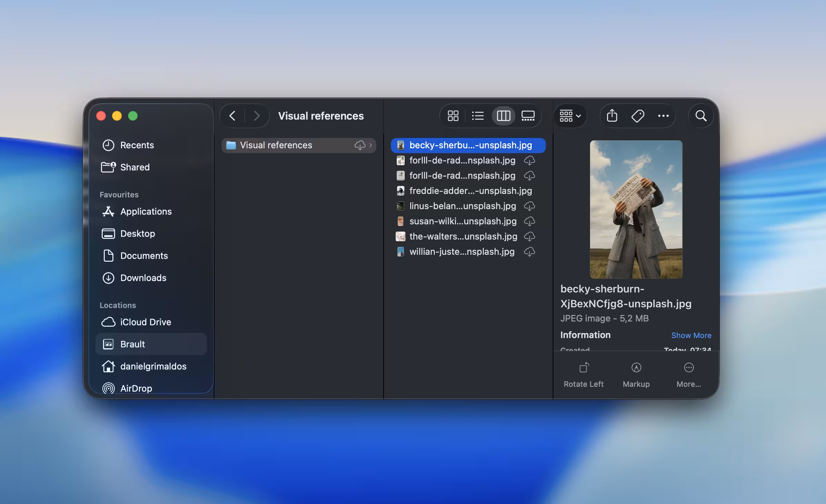Rotate the image left
Image resolution: width=826 pixels, height=504 pixels.
[x=584, y=375]
